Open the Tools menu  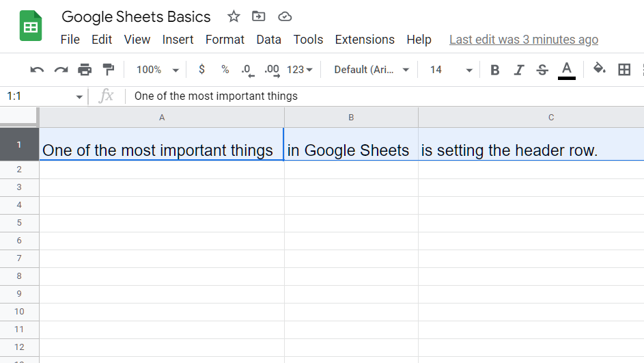point(308,40)
